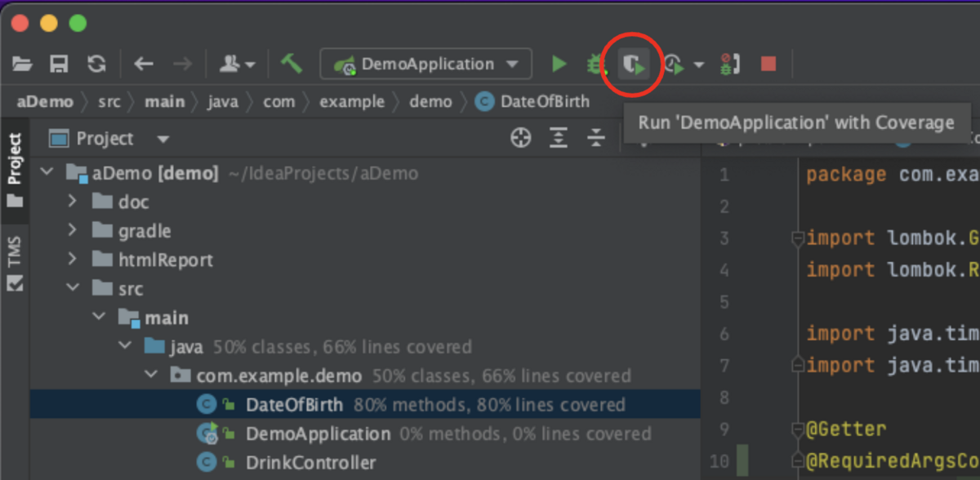Viewport: 980px width, 480px height.
Task: Select the DrinkController class file
Action: point(365,463)
